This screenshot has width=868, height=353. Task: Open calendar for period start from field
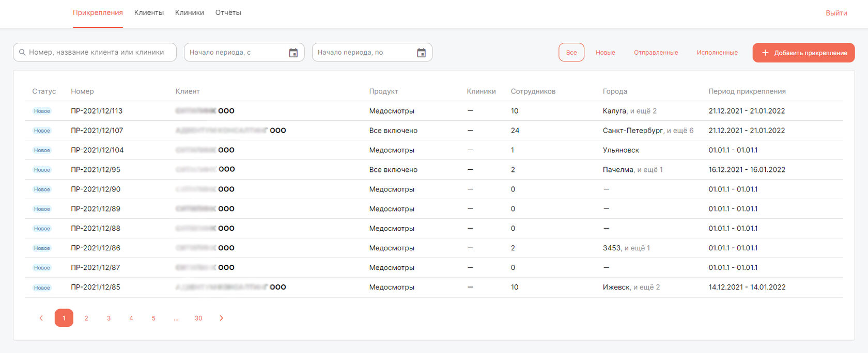click(x=293, y=53)
